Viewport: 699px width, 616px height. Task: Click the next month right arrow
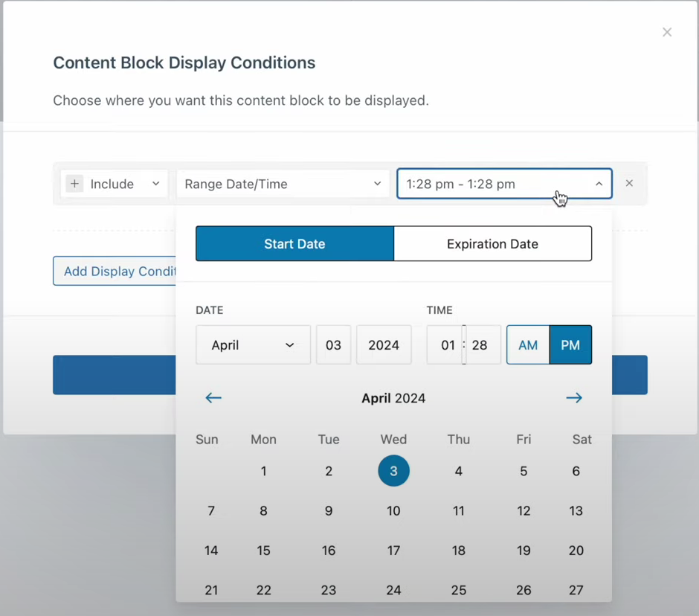pyautogui.click(x=574, y=398)
